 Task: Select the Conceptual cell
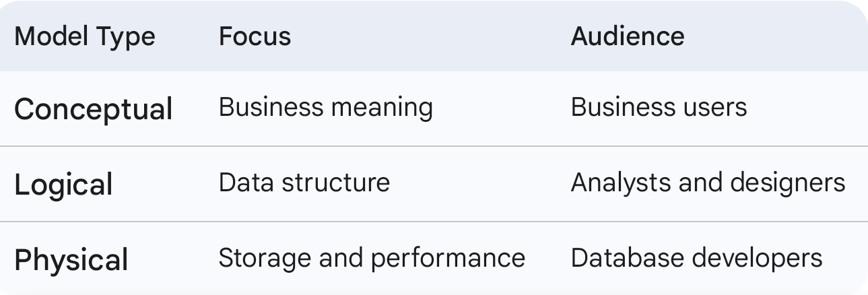(x=94, y=108)
